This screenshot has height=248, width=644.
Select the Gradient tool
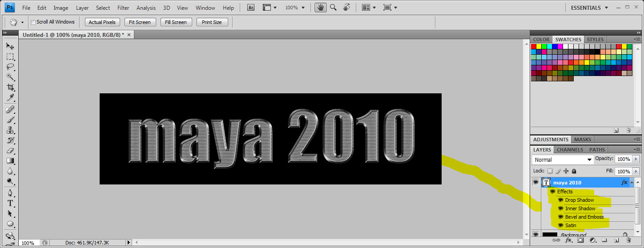tap(10, 161)
